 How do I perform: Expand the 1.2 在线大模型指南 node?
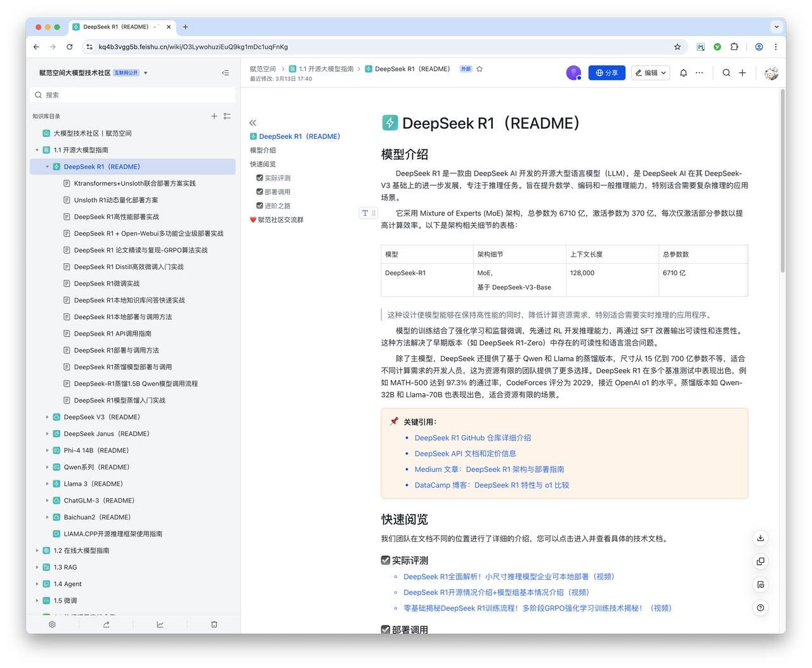[37, 551]
